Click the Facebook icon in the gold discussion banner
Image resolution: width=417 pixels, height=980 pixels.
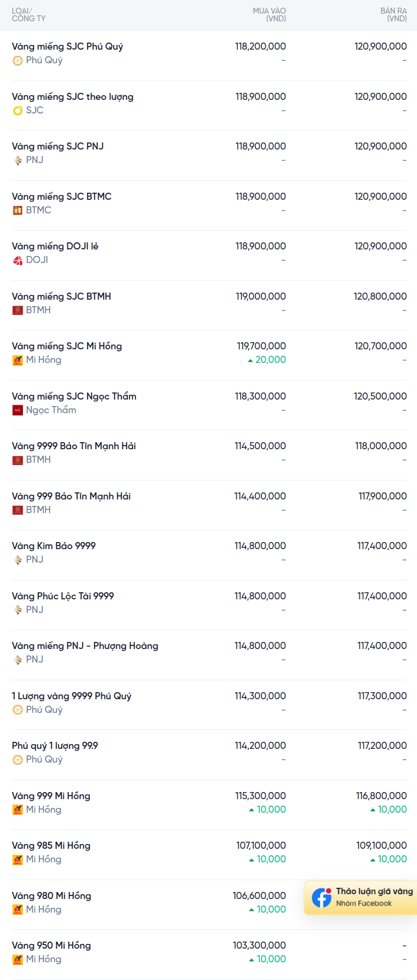click(x=322, y=898)
